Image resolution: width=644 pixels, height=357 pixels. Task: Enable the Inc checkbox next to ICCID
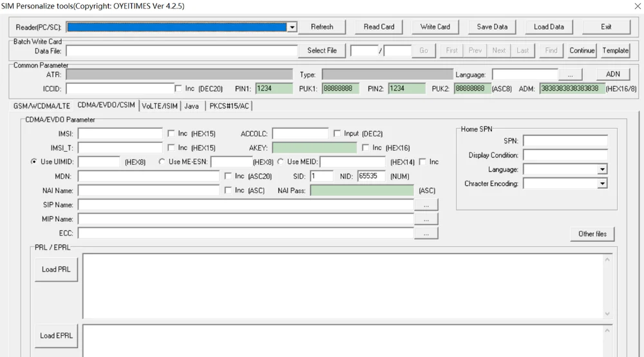[x=178, y=89]
